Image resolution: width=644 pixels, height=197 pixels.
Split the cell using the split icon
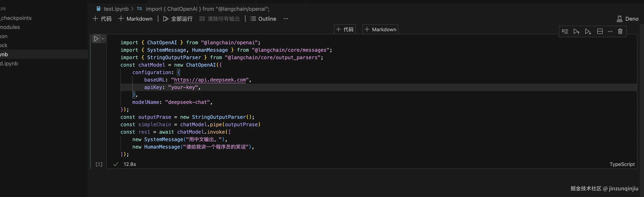pyautogui.click(x=600, y=31)
